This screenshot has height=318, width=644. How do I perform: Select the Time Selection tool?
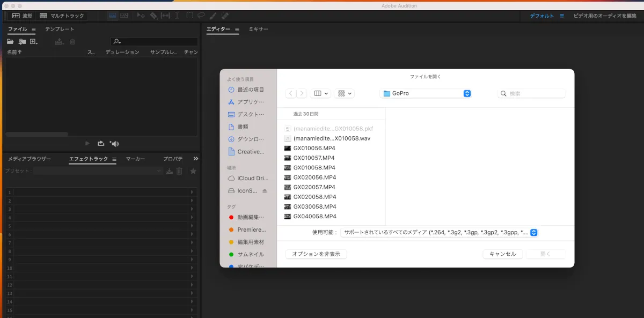coord(177,16)
